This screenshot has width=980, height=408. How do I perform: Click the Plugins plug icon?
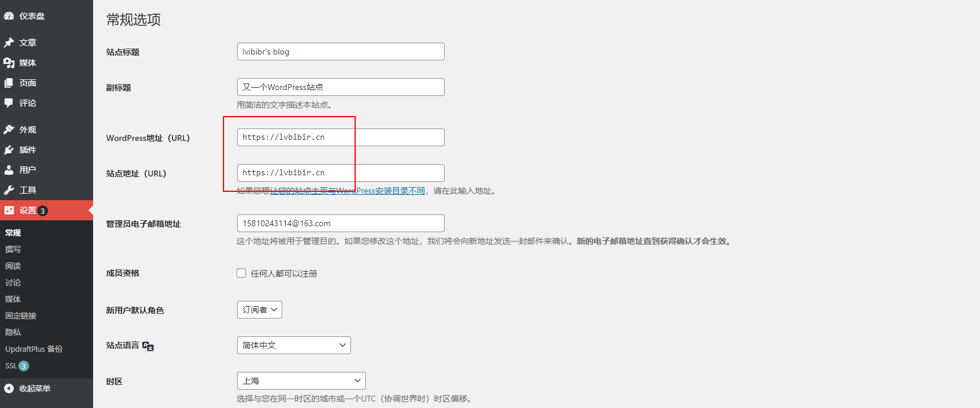tap(9, 150)
